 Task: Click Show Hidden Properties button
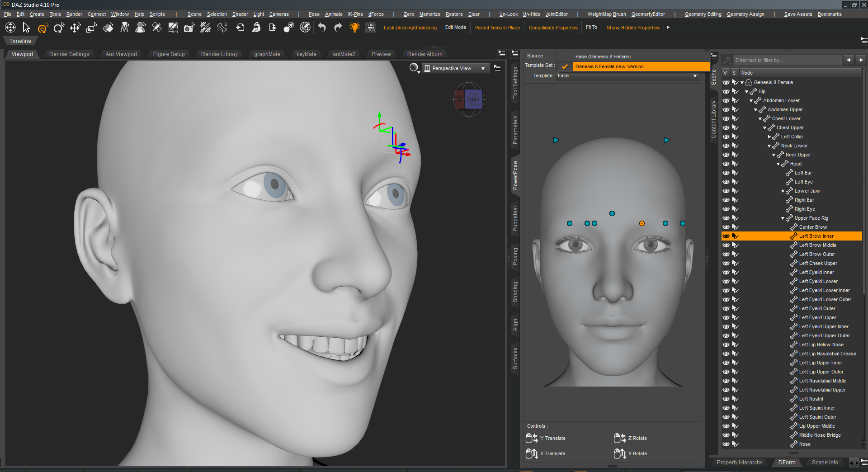coord(633,28)
